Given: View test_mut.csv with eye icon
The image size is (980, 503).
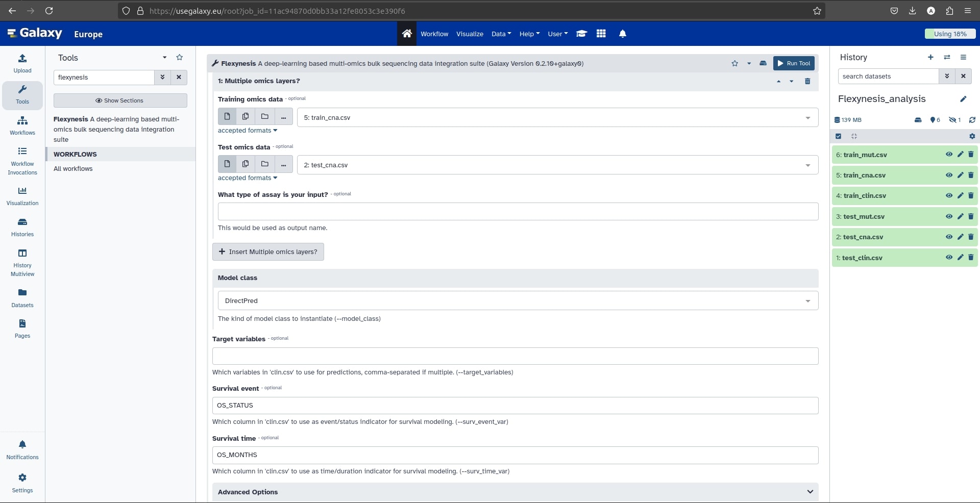Looking at the screenshot, I should (x=949, y=216).
